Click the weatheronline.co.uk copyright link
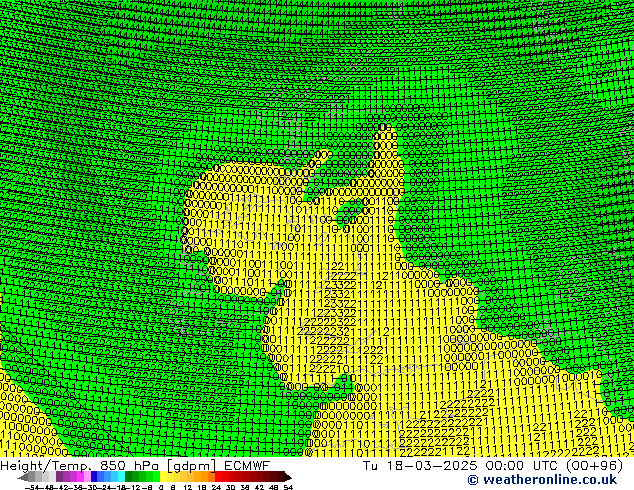The width and height of the screenshot is (634, 490). 542,480
